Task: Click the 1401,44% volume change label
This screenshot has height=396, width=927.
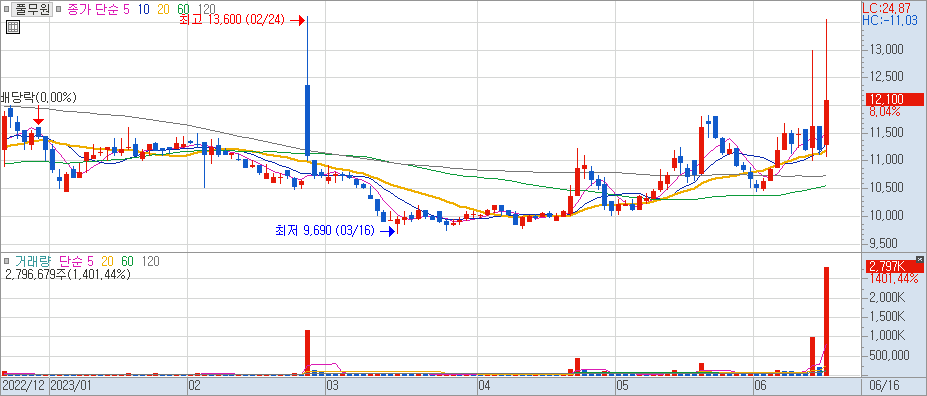Action: coord(893,278)
